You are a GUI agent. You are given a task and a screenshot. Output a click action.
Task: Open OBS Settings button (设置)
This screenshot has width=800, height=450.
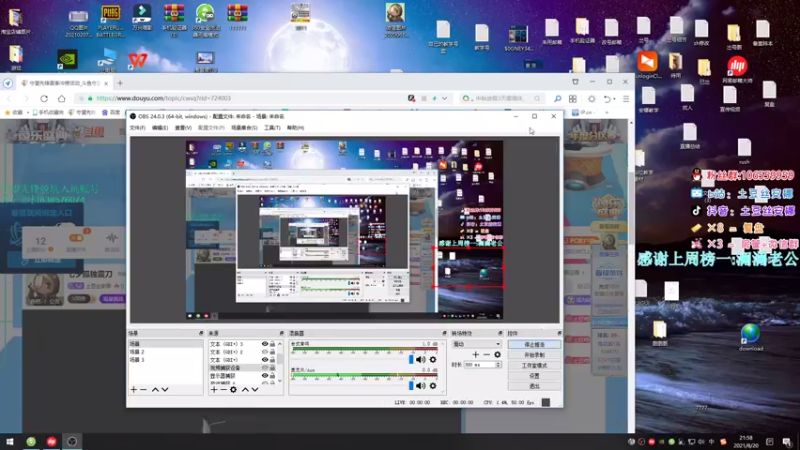534,376
